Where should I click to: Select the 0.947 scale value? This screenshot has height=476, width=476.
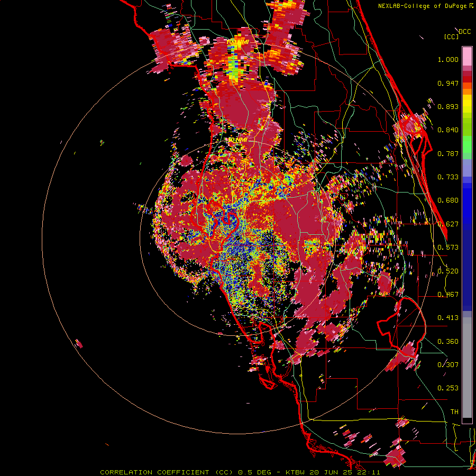[448, 83]
